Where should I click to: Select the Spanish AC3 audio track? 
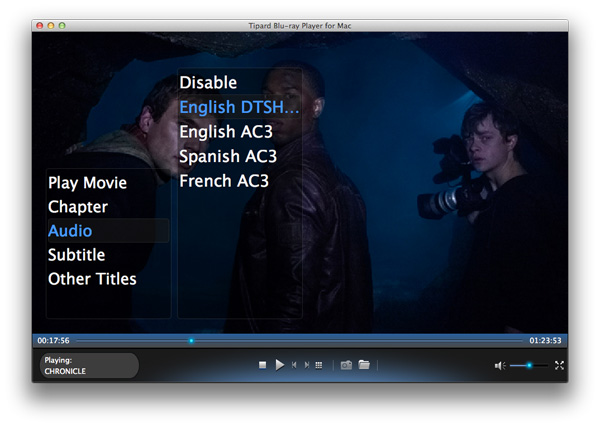(228, 156)
